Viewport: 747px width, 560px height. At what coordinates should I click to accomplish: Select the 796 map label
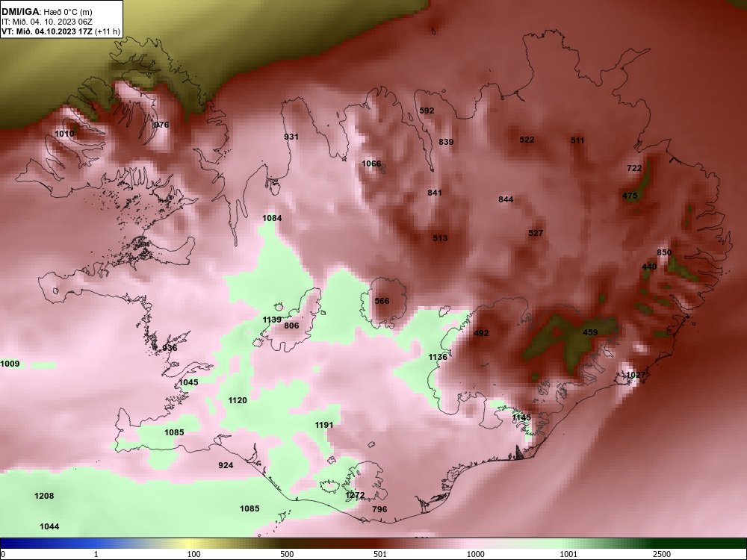point(379,510)
